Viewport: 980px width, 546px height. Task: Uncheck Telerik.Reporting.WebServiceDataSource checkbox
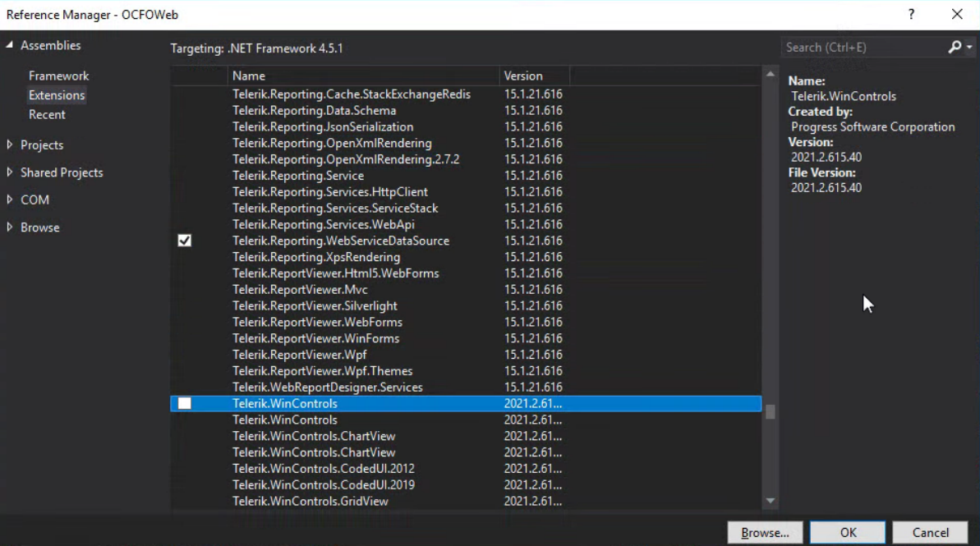click(x=184, y=241)
